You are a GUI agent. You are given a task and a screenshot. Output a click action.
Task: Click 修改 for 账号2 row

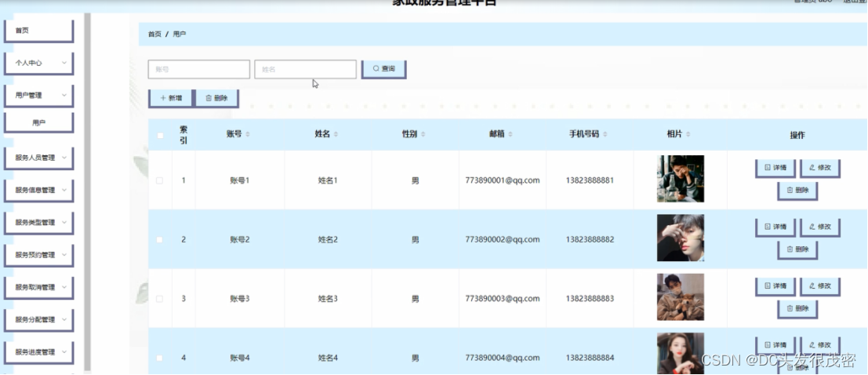click(820, 227)
